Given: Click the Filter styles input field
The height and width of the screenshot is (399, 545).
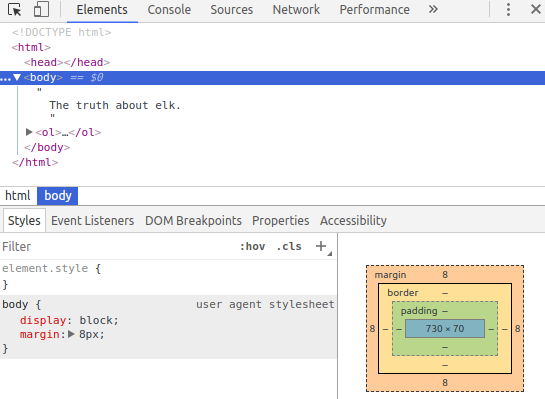Looking at the screenshot, I should click(x=118, y=246).
